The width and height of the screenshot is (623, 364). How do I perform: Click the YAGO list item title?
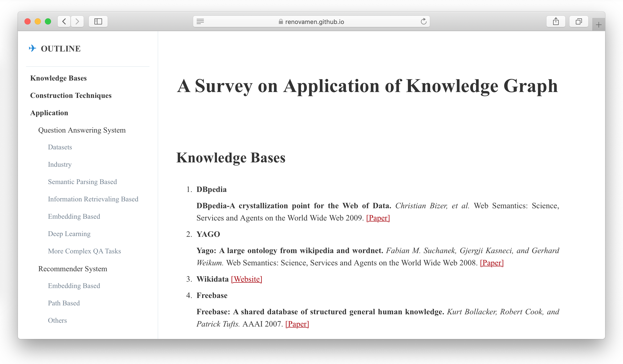click(208, 234)
